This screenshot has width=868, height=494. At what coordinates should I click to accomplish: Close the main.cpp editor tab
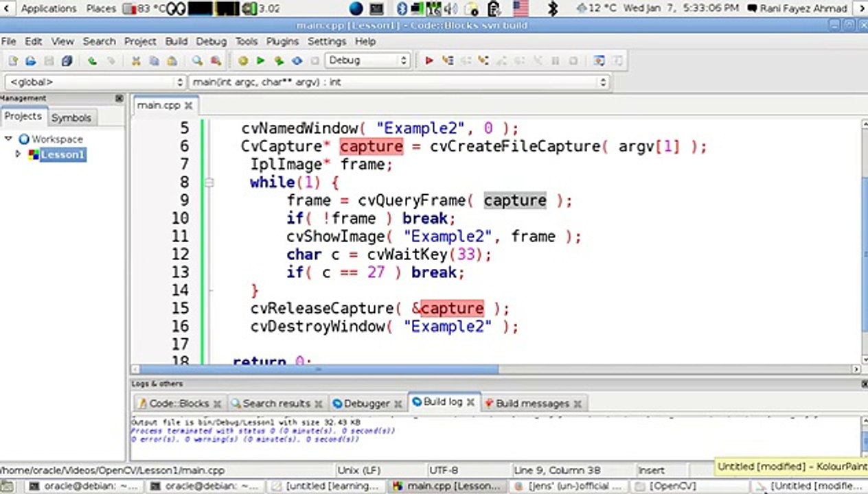[189, 106]
